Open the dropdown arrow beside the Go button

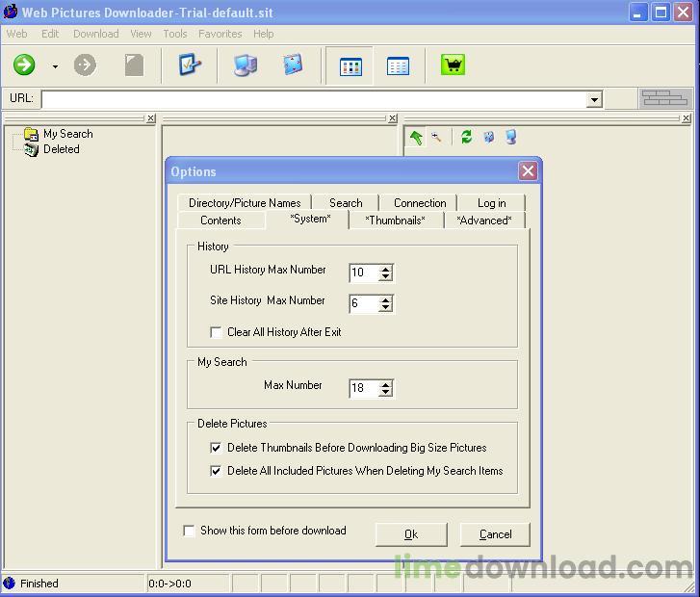tap(55, 66)
